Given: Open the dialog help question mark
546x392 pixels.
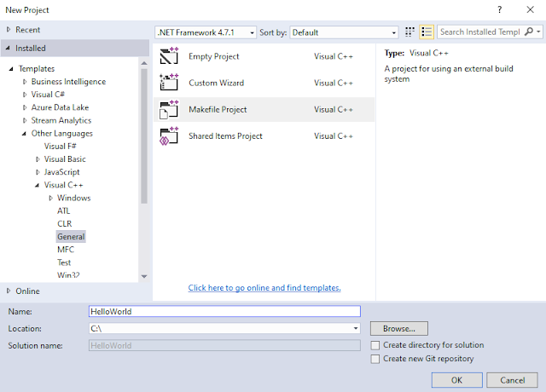Looking at the screenshot, I should tap(500, 9).
